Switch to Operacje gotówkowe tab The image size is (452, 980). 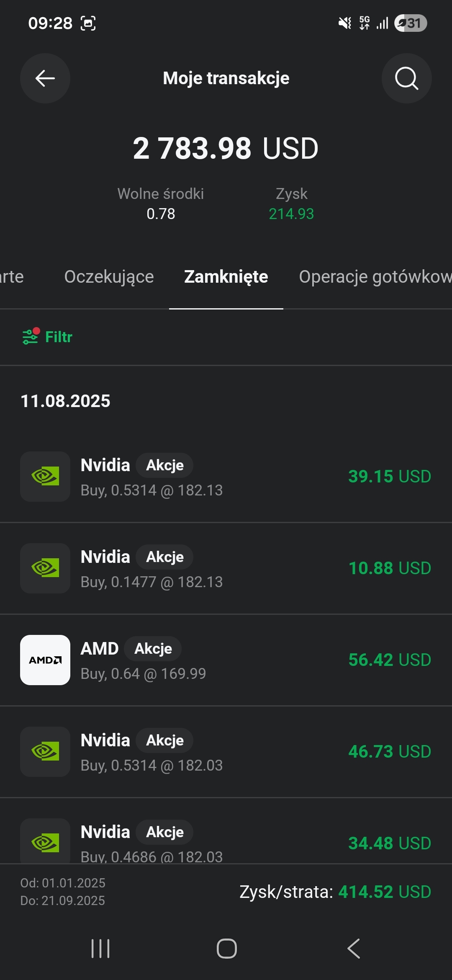375,277
